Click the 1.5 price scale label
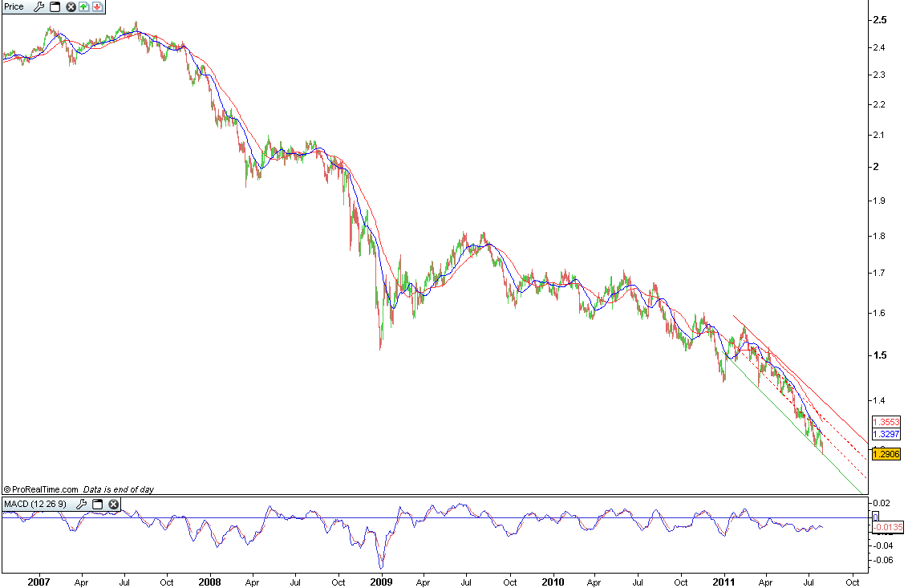The image size is (908, 588). click(880, 355)
